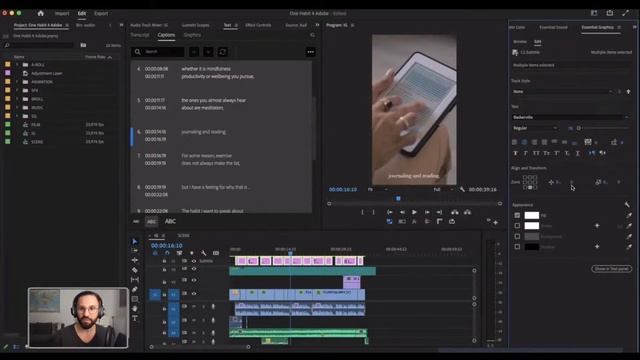The width and height of the screenshot is (640, 360).
Task: Click the black Shadow color swatch
Action: coord(531,247)
